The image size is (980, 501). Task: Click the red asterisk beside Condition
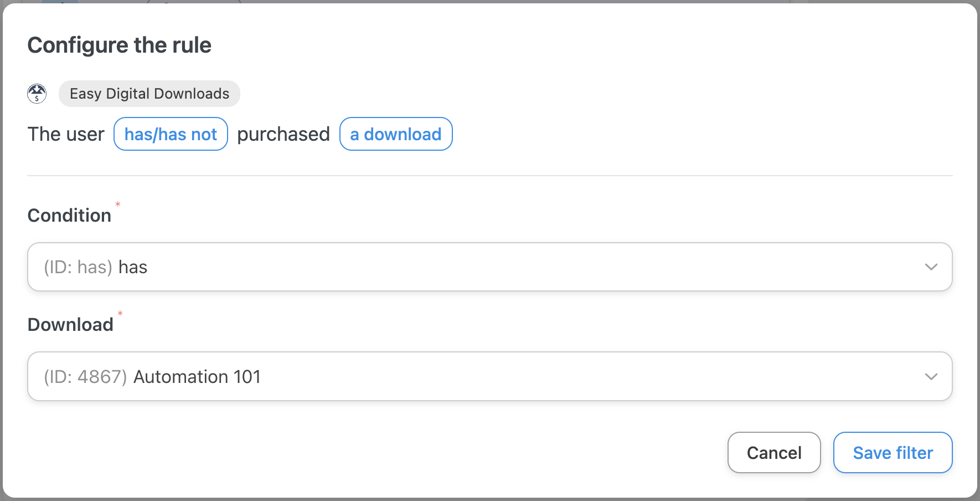coord(117,205)
